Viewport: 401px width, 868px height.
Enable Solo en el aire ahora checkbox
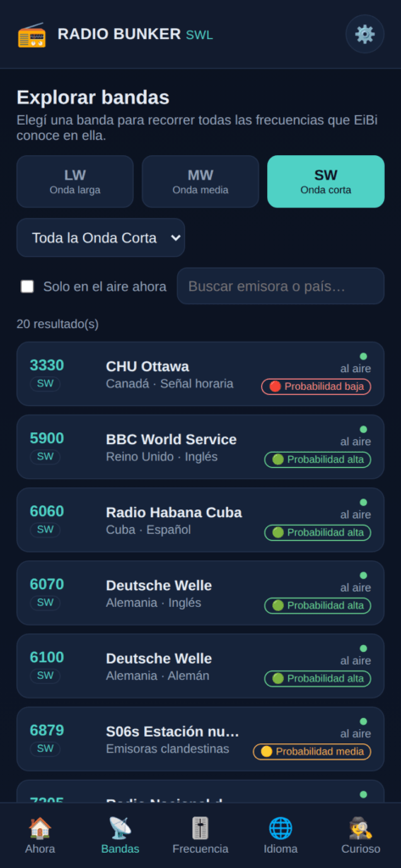pyautogui.click(x=27, y=287)
